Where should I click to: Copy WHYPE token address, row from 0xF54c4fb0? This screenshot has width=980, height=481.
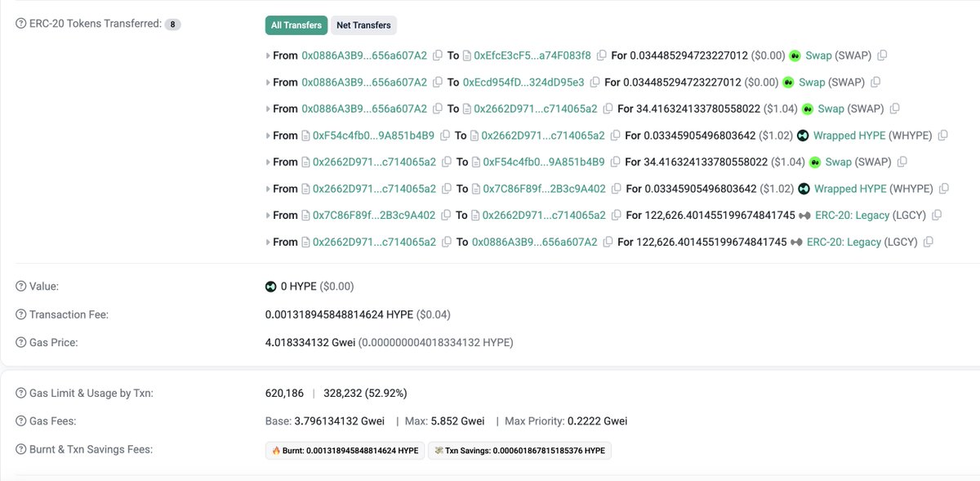(943, 136)
